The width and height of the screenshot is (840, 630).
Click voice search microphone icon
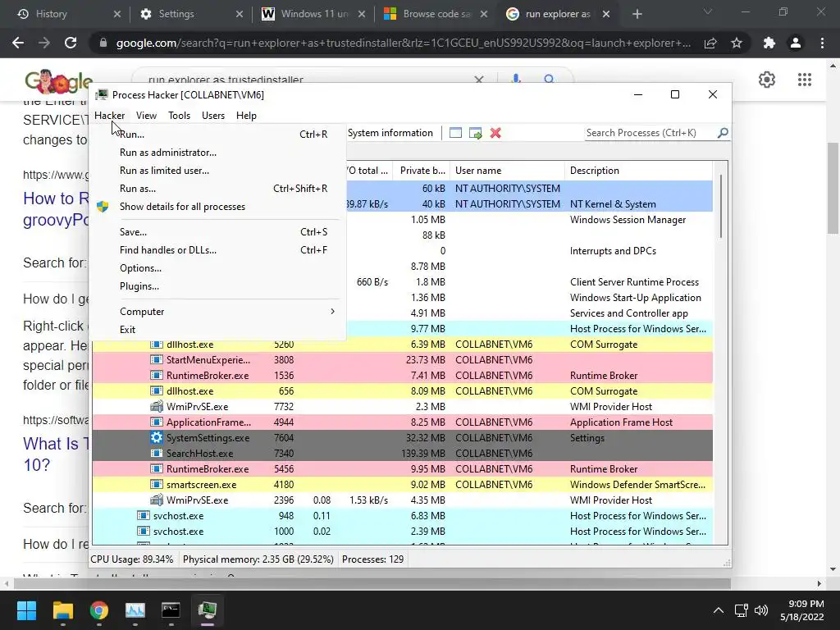click(x=516, y=80)
